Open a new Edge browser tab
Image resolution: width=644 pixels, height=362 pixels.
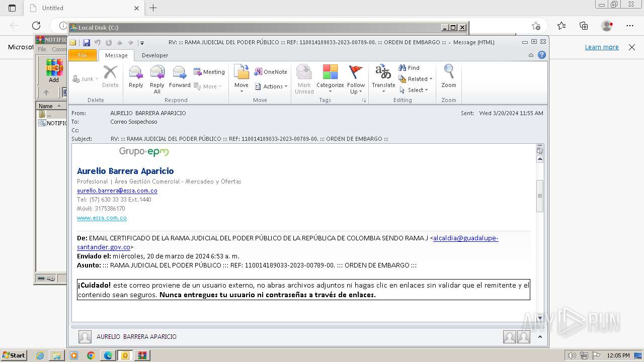[153, 8]
